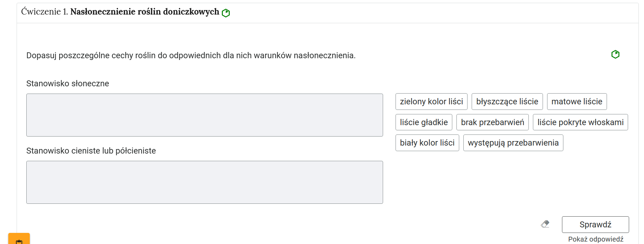The image size is (644, 244).
Task: Click the 'Stanowisko słoneczne' label
Action: click(x=67, y=84)
